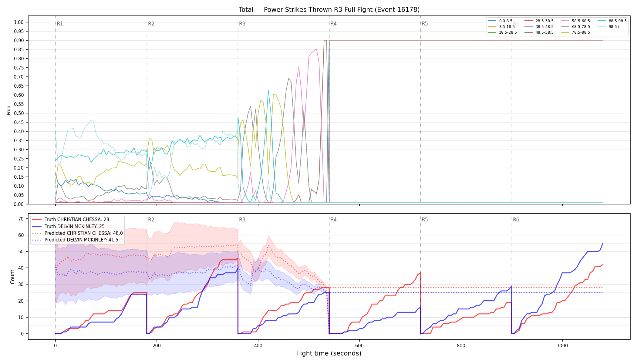Image resolution: width=637 pixels, height=364 pixels.
Task: Click 'Truth CHRISTIAN CHESSA: 28' legend label
Action: [77, 220]
